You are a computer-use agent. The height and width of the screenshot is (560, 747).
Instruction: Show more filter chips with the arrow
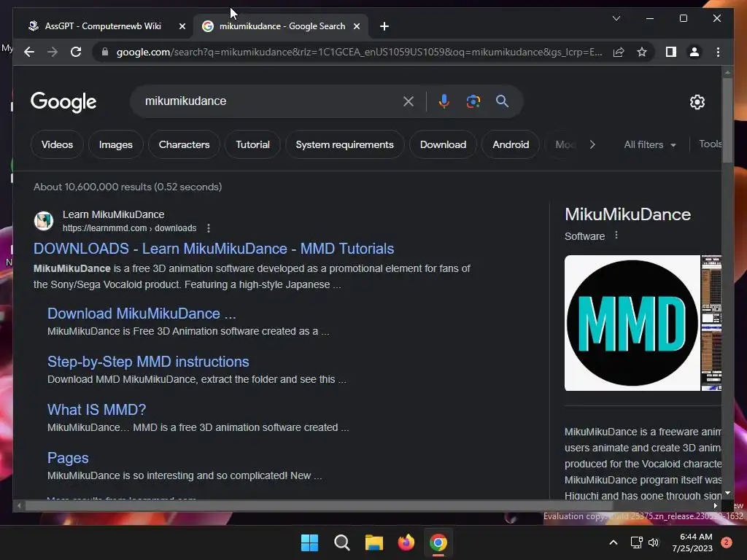coord(592,144)
